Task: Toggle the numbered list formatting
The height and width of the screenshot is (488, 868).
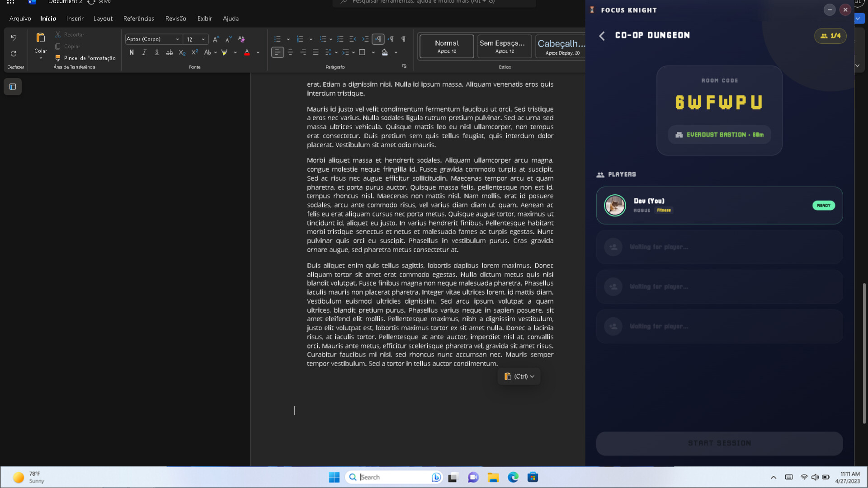Action: click(299, 39)
